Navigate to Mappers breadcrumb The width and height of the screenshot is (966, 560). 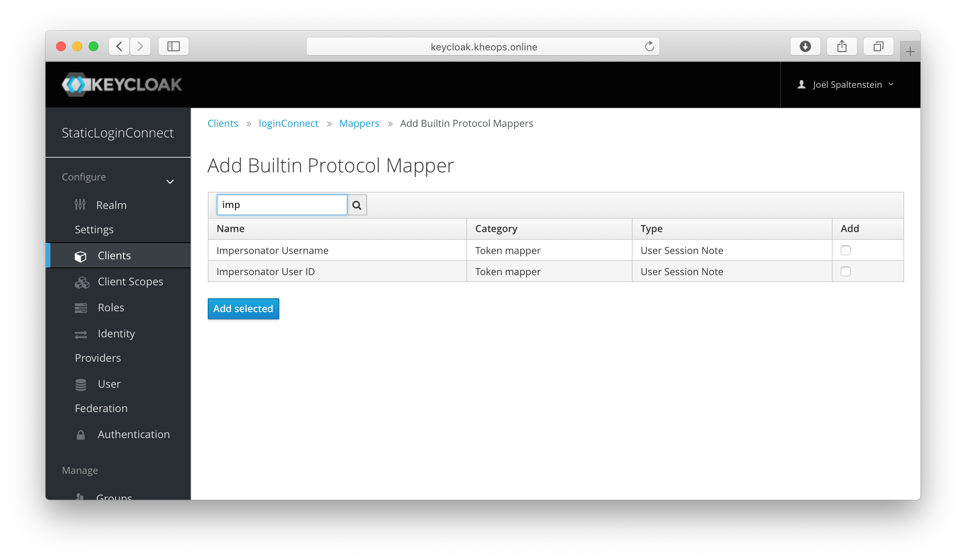(x=358, y=123)
